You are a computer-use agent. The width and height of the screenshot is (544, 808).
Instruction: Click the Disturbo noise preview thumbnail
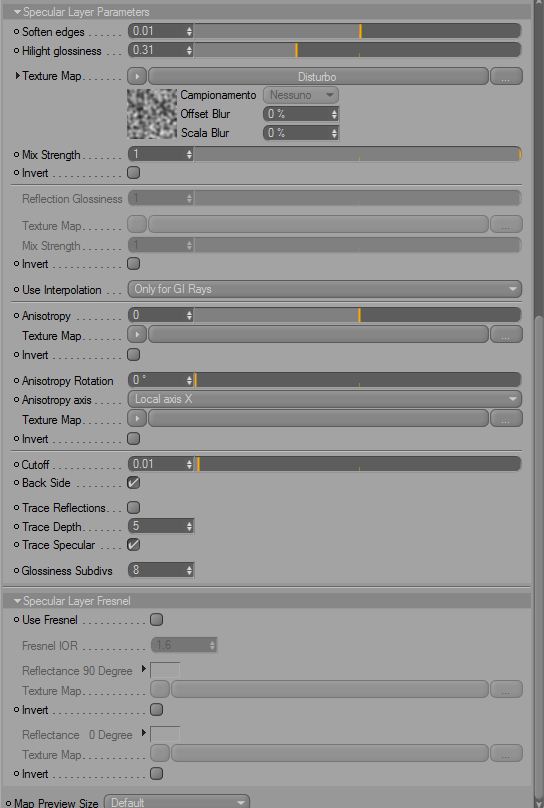[x=152, y=114]
